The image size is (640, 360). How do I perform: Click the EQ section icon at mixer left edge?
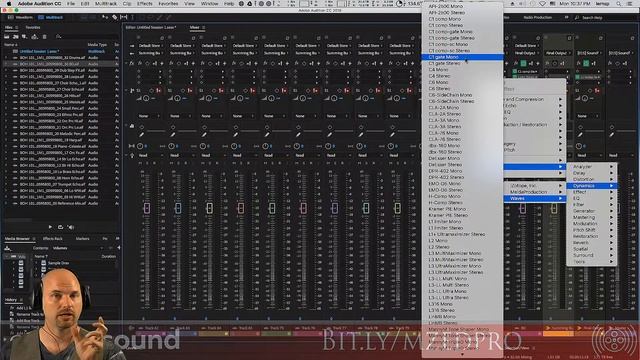coord(132,126)
